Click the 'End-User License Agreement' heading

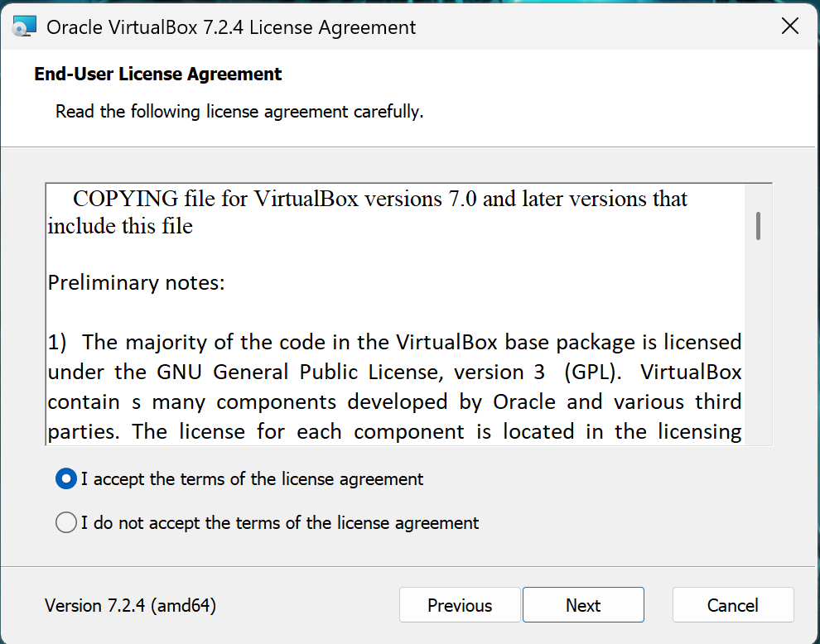(x=158, y=74)
